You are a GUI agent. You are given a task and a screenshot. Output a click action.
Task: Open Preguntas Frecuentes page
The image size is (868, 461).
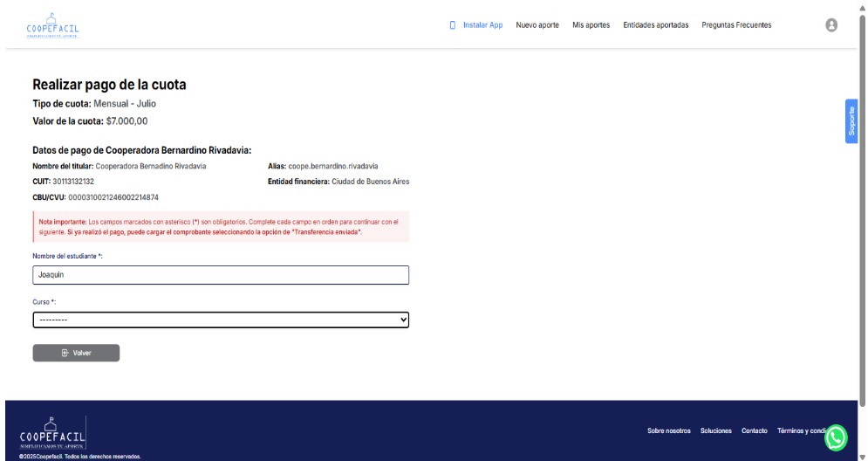pos(736,25)
